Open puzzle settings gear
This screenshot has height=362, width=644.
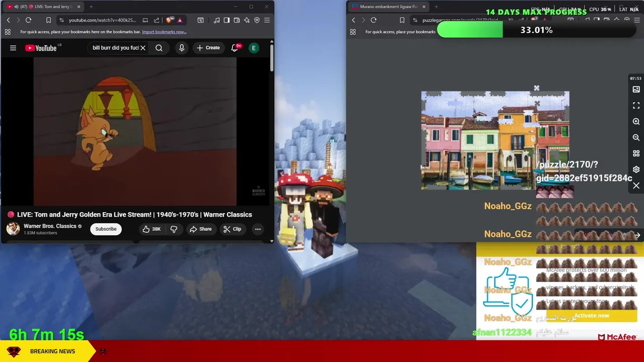(x=636, y=169)
